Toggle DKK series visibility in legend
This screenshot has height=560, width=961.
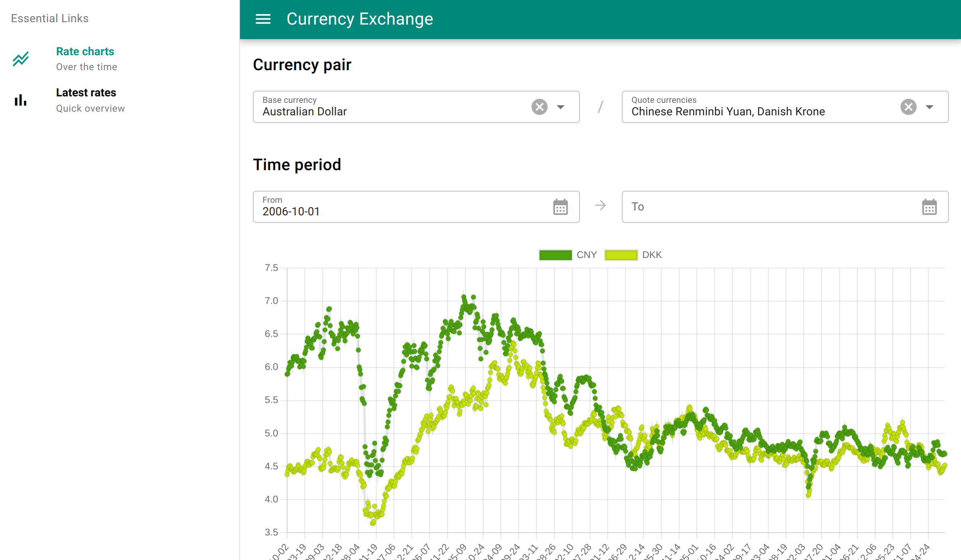click(652, 255)
